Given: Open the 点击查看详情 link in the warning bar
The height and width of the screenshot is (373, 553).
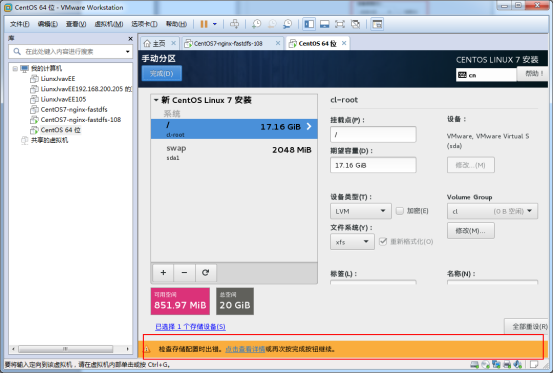Looking at the screenshot, I should coord(245,349).
